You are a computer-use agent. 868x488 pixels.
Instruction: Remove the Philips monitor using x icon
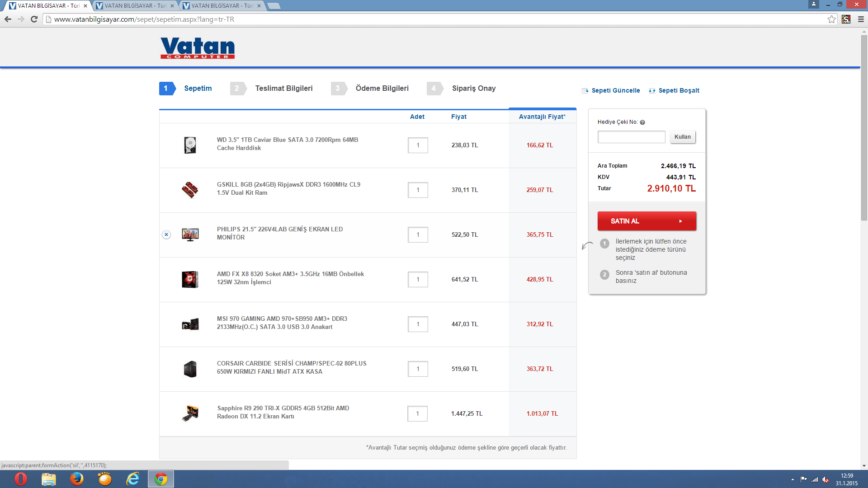[x=166, y=235]
